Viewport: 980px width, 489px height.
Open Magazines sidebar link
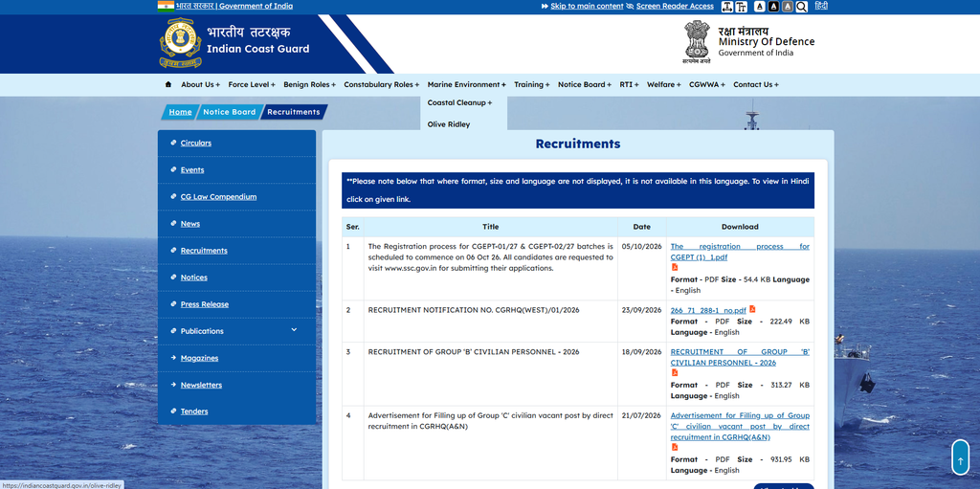pos(199,358)
